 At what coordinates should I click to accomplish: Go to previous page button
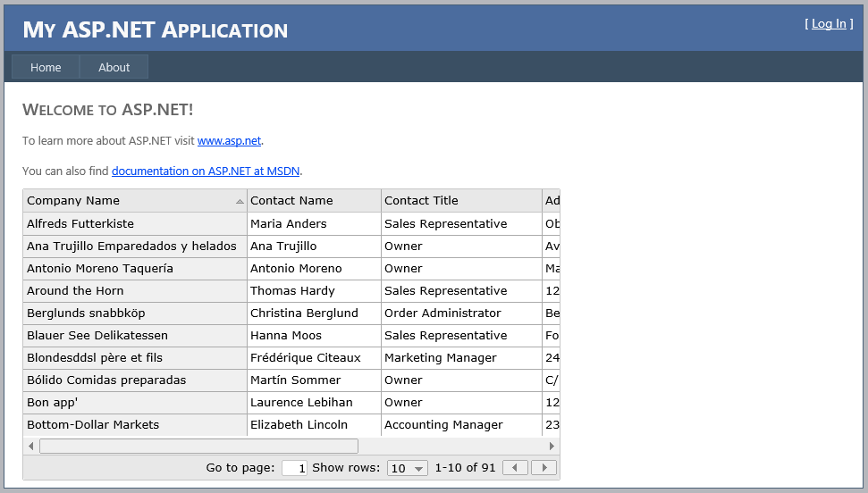515,468
